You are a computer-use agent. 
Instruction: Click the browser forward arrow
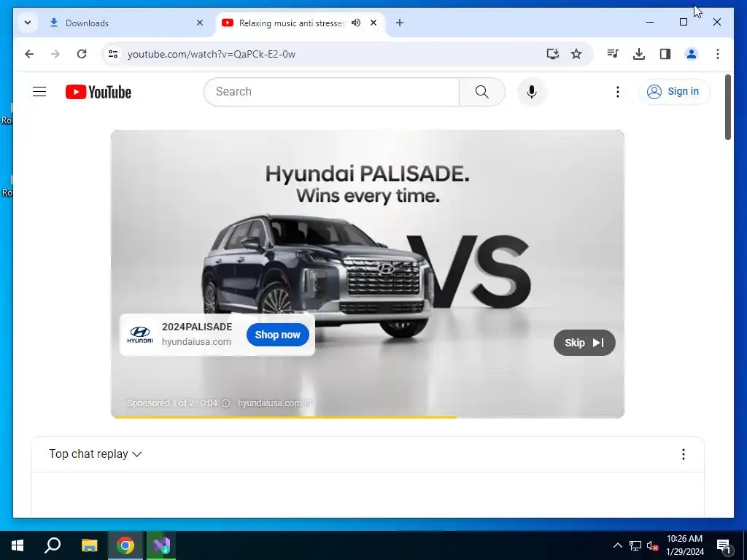[55, 54]
